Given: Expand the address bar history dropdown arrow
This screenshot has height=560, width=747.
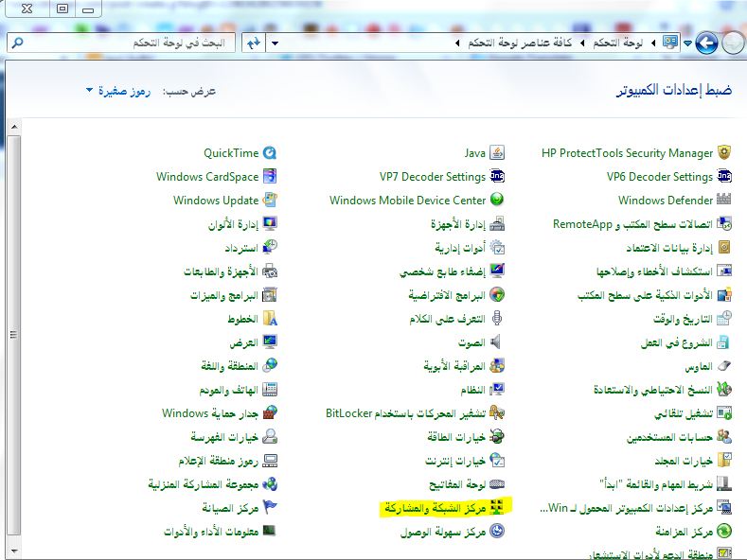Looking at the screenshot, I should (275, 44).
